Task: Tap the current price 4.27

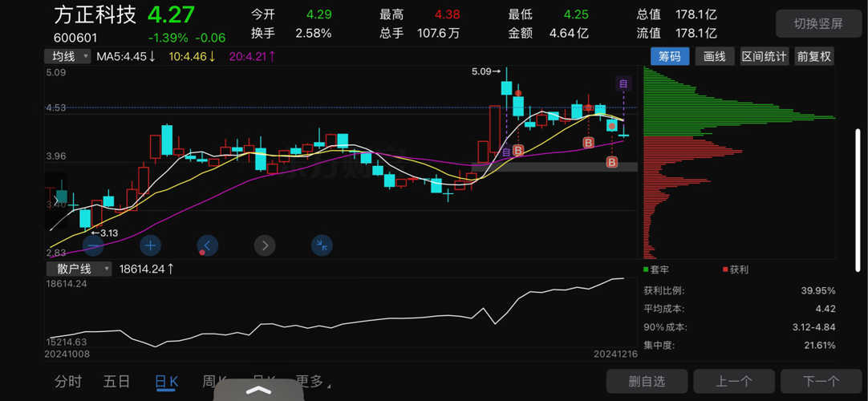Action: pos(170,14)
